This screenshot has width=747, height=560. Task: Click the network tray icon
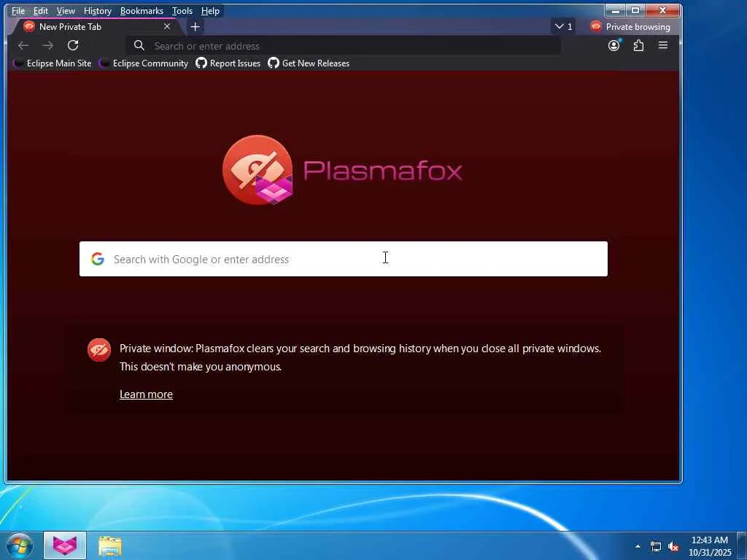(x=656, y=547)
